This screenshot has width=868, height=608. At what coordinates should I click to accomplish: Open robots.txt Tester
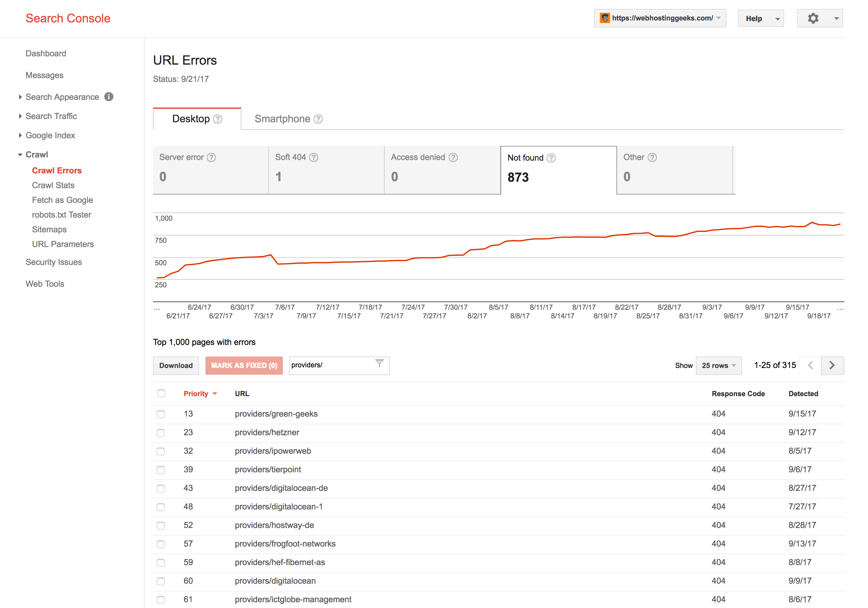62,215
